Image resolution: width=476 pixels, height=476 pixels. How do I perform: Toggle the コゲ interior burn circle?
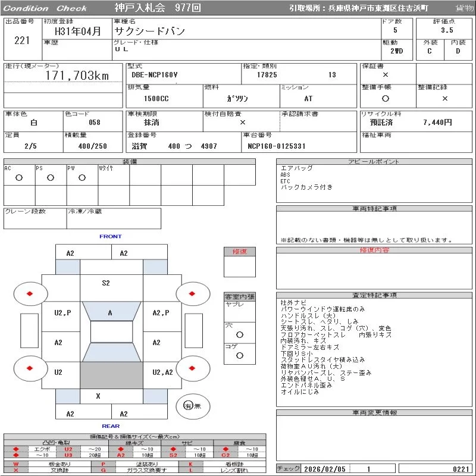(x=240, y=355)
